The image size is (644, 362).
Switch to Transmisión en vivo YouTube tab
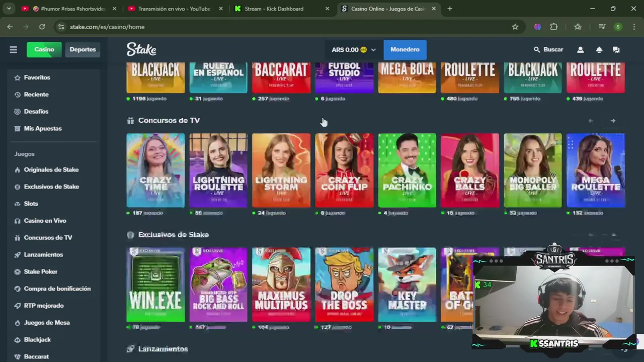[x=174, y=9]
